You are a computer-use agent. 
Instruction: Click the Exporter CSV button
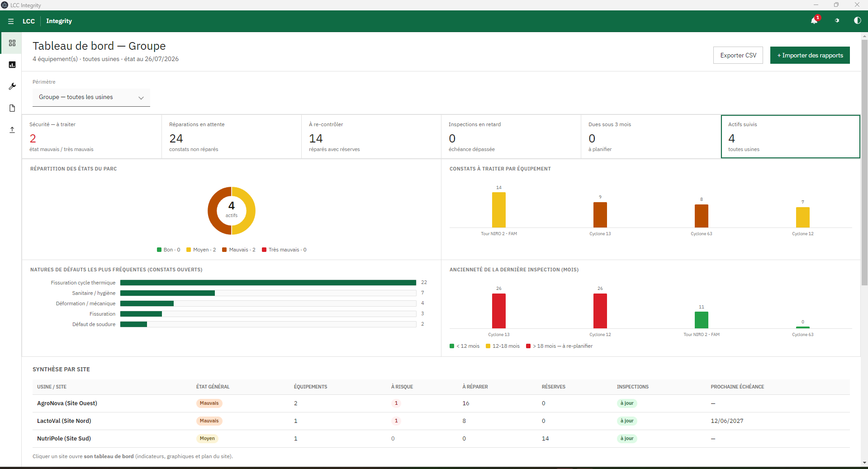[x=738, y=55]
